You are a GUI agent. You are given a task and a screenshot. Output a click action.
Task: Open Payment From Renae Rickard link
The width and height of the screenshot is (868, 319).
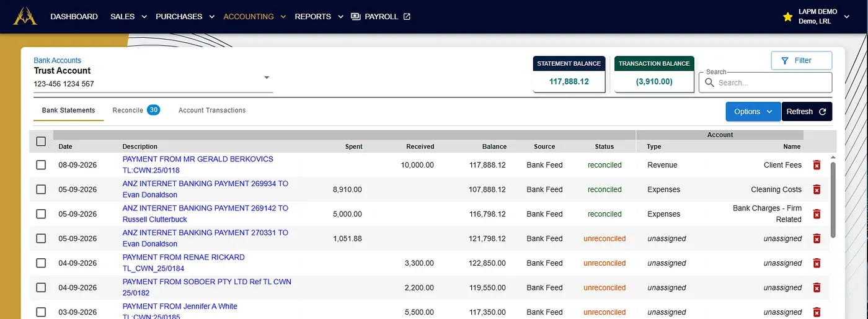(x=184, y=263)
